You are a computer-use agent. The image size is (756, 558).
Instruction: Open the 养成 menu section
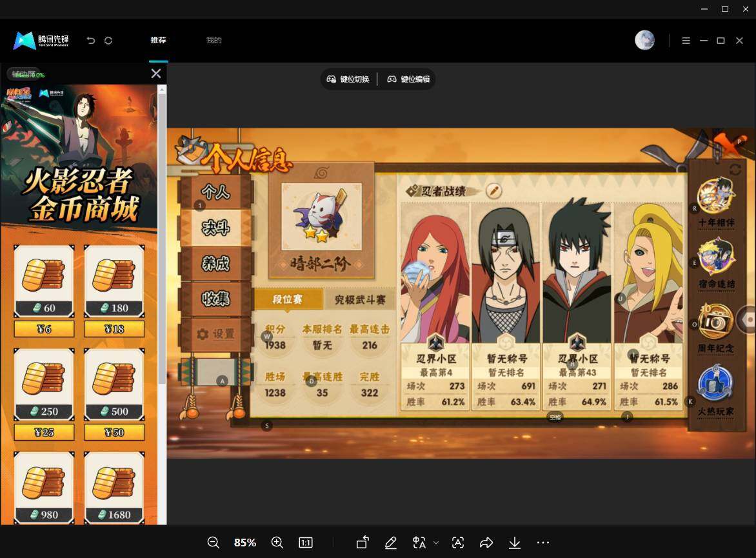pos(215,263)
